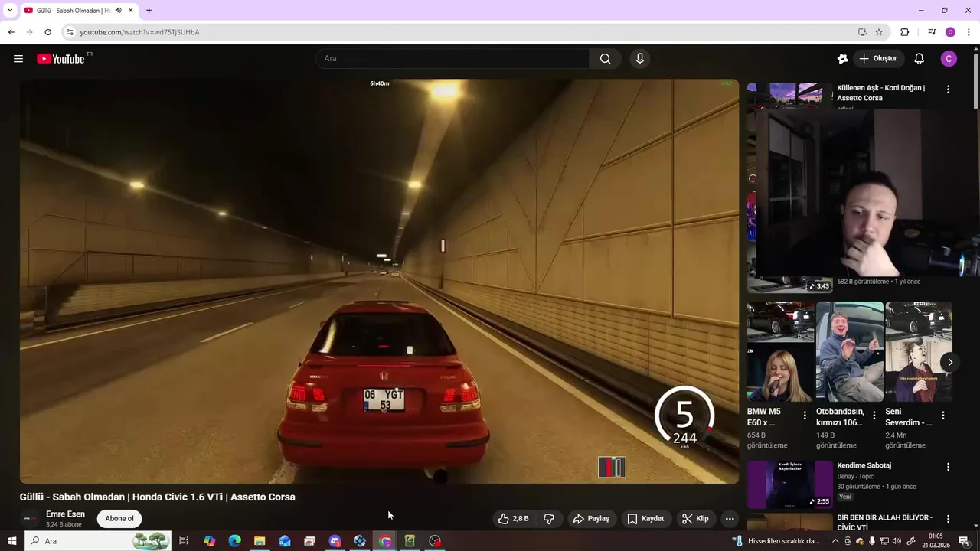Screen dimensions: 980x551
Task: Click the Windows taskbar search box
Action: coord(100,541)
